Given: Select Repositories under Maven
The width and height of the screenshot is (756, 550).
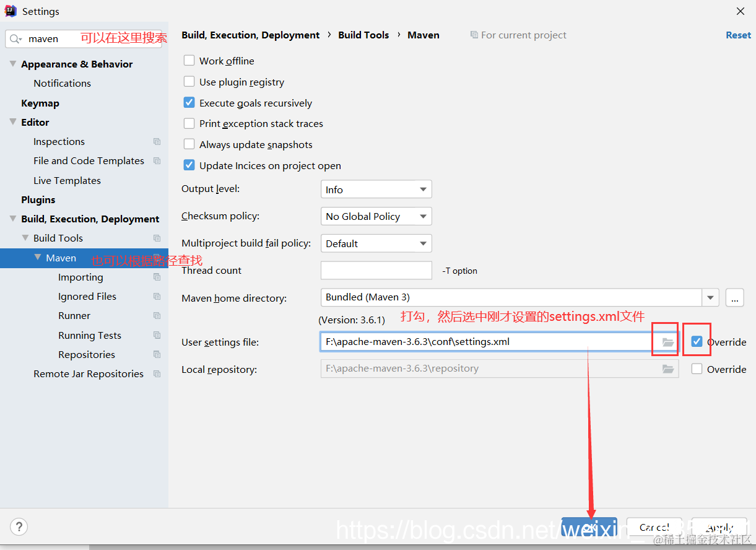Looking at the screenshot, I should [x=87, y=354].
